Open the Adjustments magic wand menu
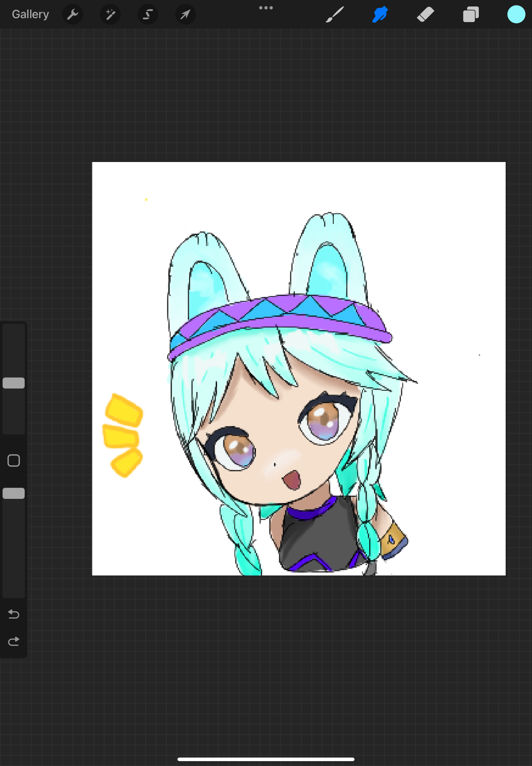Screen dimensions: 532x766 [x=110, y=14]
